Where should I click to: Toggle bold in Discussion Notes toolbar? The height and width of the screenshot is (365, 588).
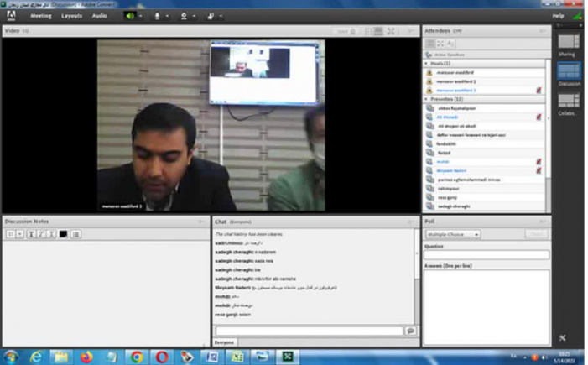31,233
